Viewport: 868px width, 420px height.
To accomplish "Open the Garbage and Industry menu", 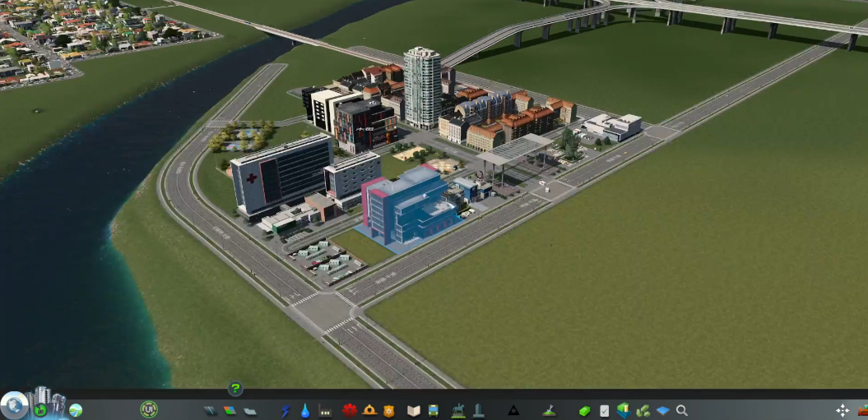I will point(325,411).
